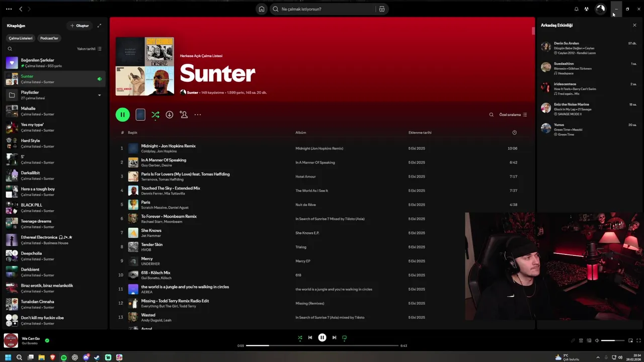The height and width of the screenshot is (362, 644).
Task: Search within Kitaplığın library
Action: point(10,49)
